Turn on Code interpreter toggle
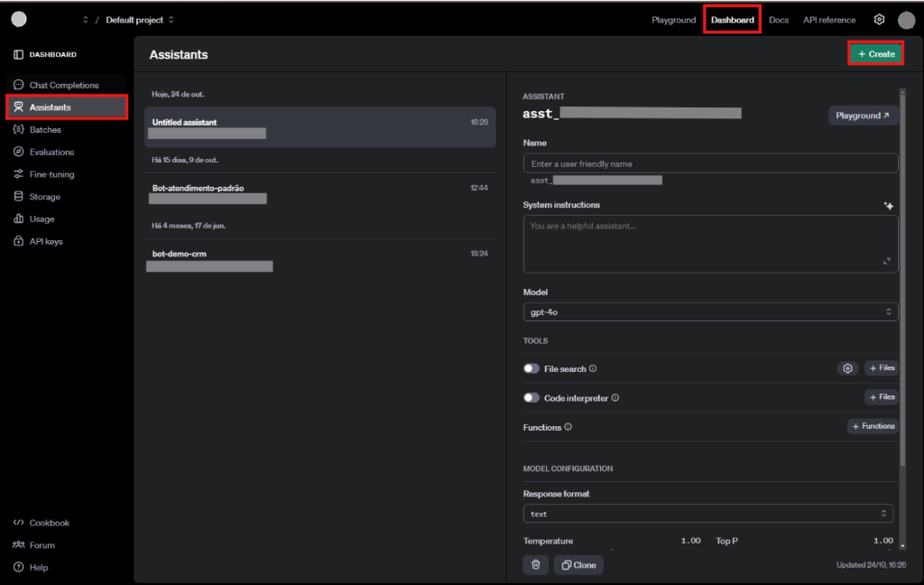The width and height of the screenshot is (924, 585). click(531, 397)
